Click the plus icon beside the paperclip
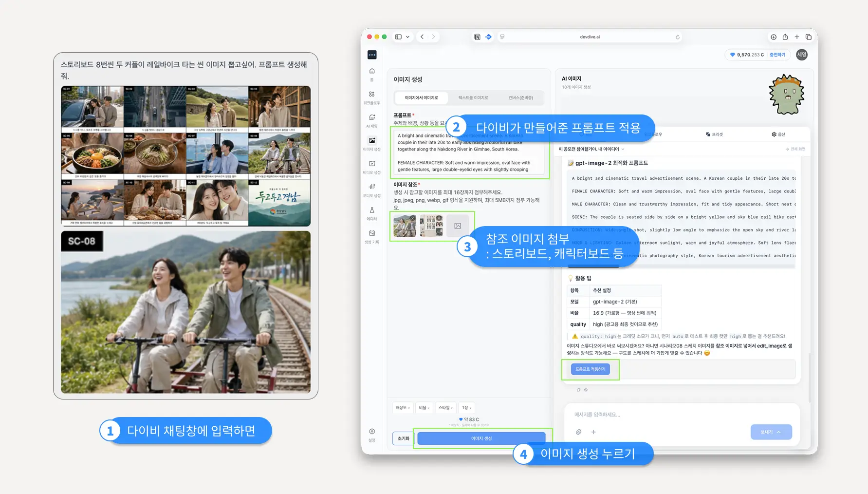This screenshot has height=494, width=868. [x=593, y=432]
